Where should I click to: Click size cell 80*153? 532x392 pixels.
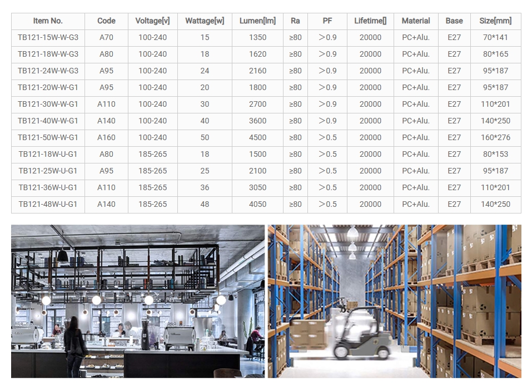[x=495, y=154]
